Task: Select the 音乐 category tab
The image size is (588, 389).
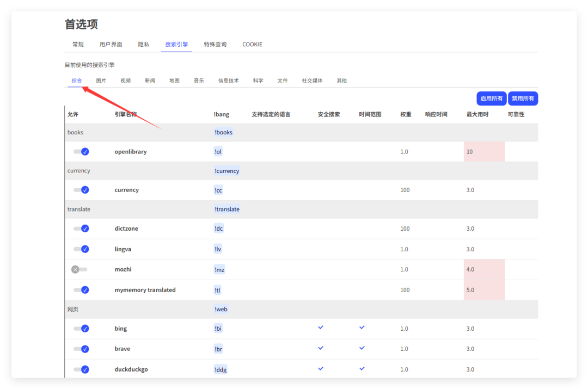Action: tap(198, 80)
